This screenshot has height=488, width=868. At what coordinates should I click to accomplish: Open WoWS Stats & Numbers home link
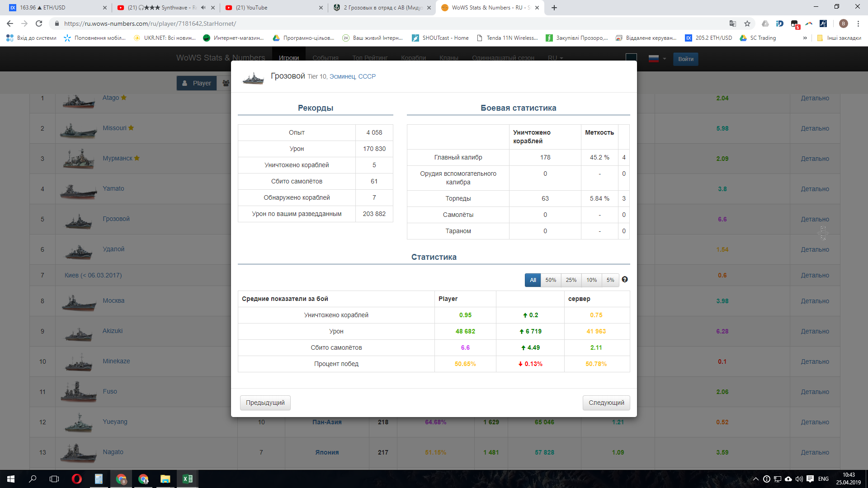pyautogui.click(x=221, y=58)
